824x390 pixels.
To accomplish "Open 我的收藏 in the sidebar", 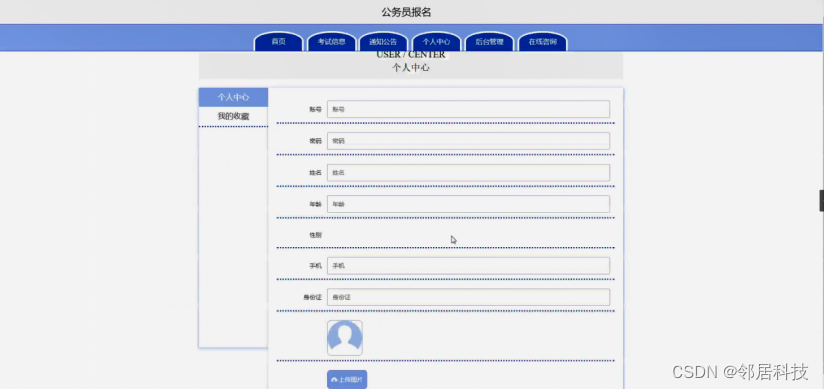I will pyautogui.click(x=233, y=116).
